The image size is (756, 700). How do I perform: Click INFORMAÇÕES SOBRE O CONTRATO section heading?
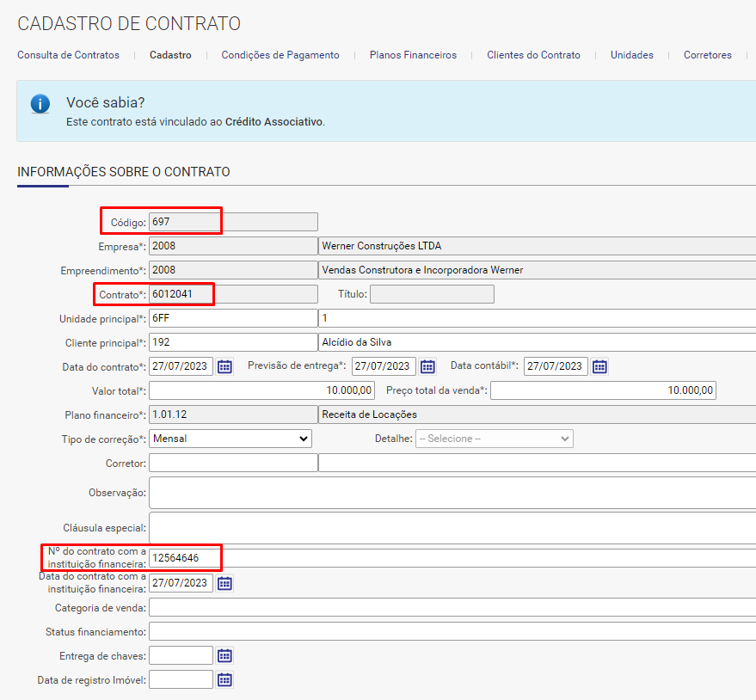coord(124,172)
